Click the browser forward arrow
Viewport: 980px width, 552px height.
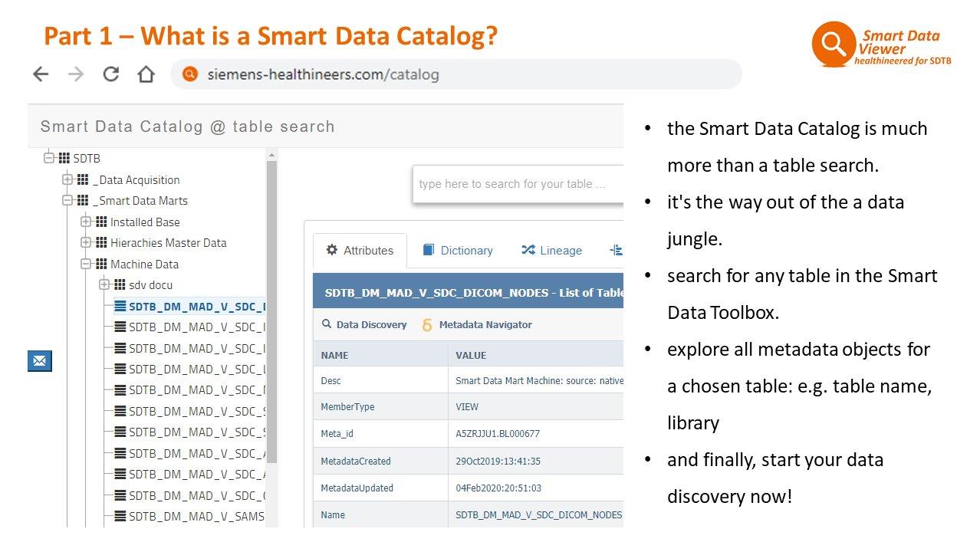point(76,74)
